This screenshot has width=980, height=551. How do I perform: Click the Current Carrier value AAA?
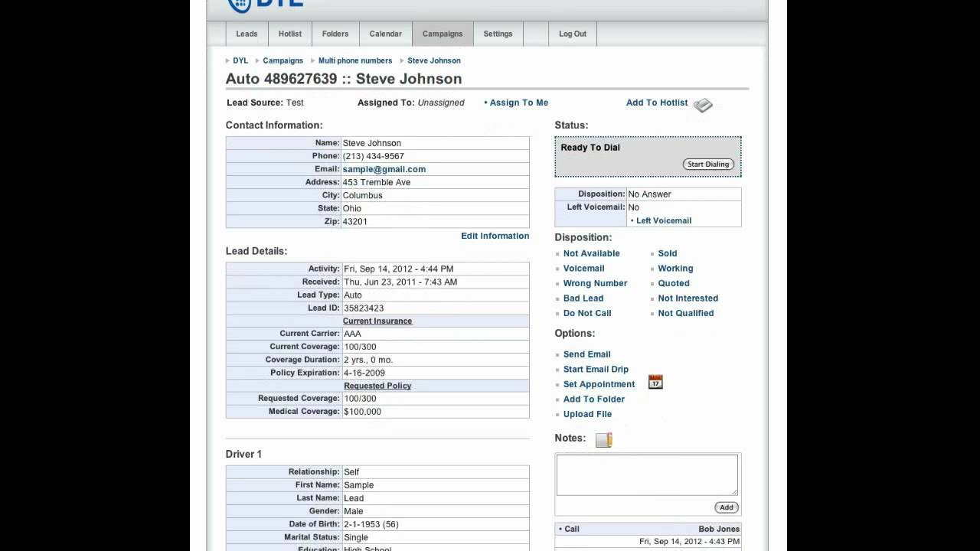[352, 334]
